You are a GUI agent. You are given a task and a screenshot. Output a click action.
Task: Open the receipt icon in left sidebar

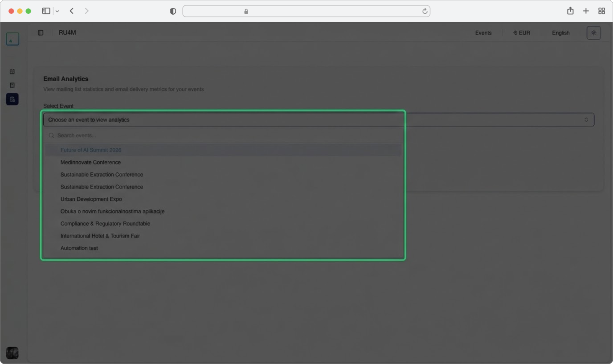tap(12, 85)
